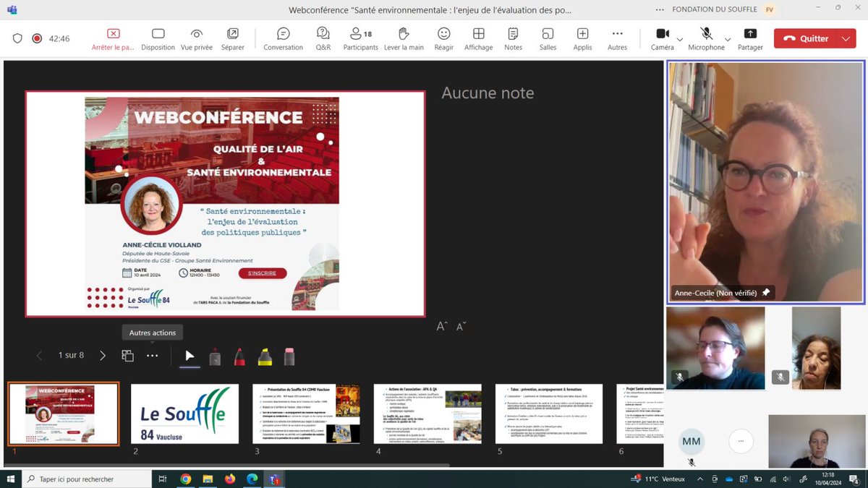Open Microsoft Edge from the taskbar
Viewport: 868px width, 488px height.
click(252, 479)
